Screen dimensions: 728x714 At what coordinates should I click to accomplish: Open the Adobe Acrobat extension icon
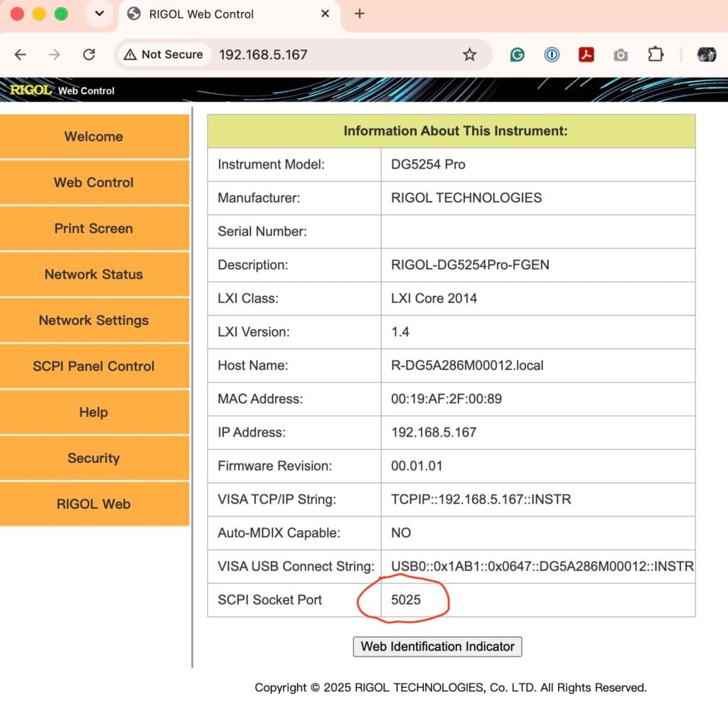586,55
